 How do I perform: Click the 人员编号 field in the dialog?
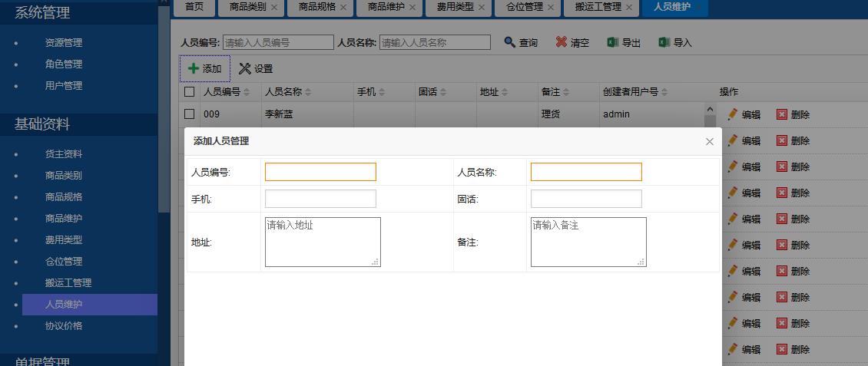coord(320,172)
